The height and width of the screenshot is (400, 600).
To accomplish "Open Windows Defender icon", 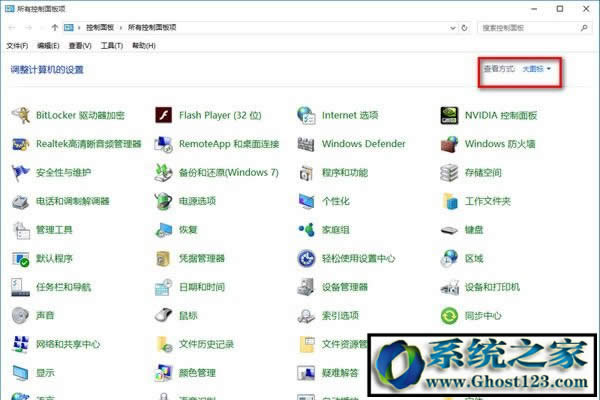I will pos(307,144).
